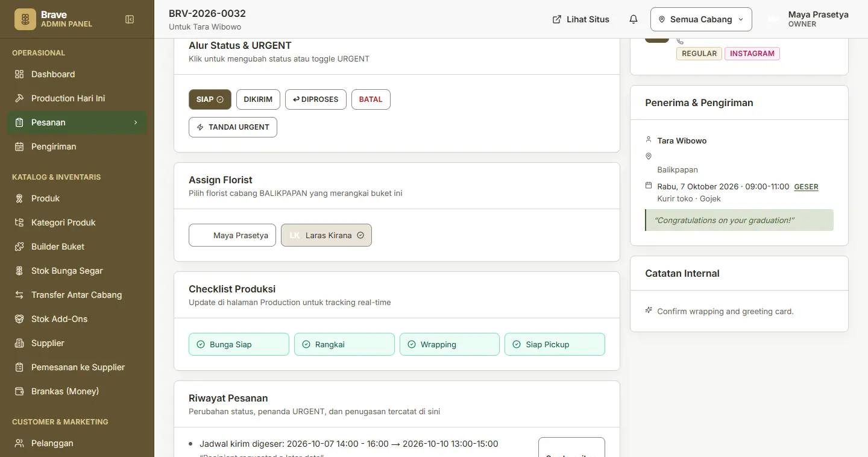Open the Pelanggan menu item

pos(77,443)
